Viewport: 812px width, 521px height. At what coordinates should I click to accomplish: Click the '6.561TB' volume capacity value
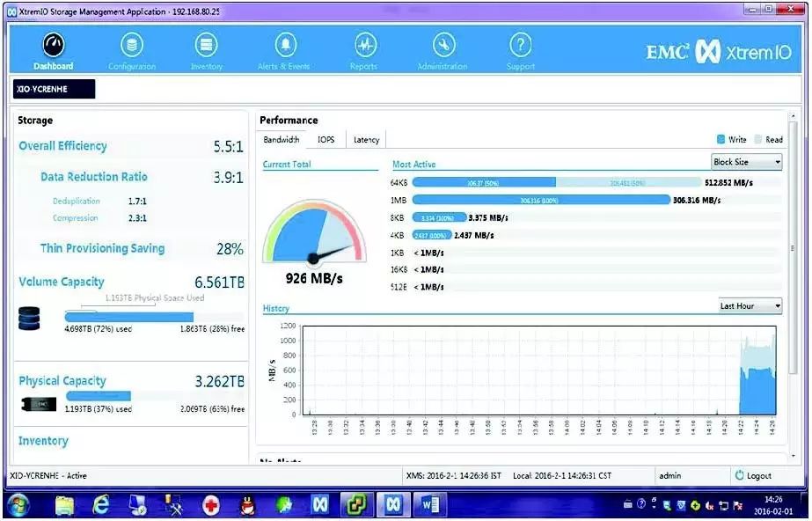tap(220, 283)
